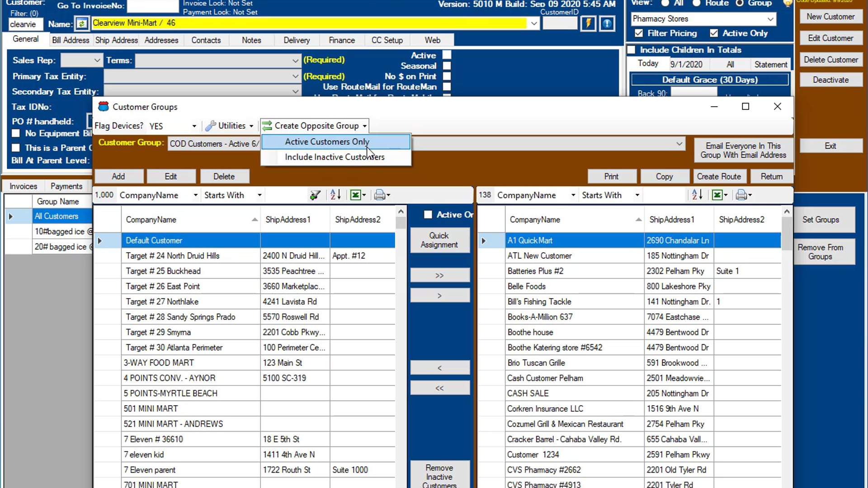868x488 pixels.
Task: Switch to the Finance tab
Action: (342, 40)
